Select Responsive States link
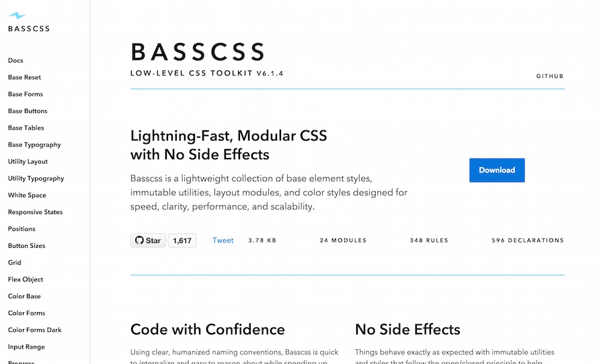Viewport: 605px width, 364px height. pos(35,212)
